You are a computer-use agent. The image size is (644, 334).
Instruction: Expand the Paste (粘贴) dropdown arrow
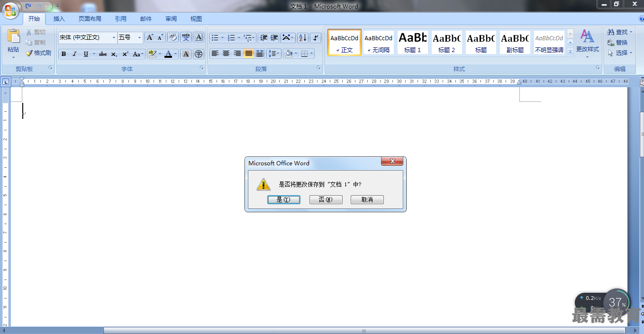point(13,57)
